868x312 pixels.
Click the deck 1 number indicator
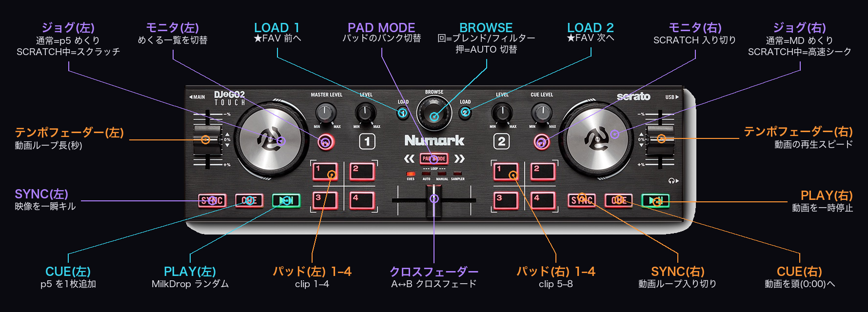(367, 142)
